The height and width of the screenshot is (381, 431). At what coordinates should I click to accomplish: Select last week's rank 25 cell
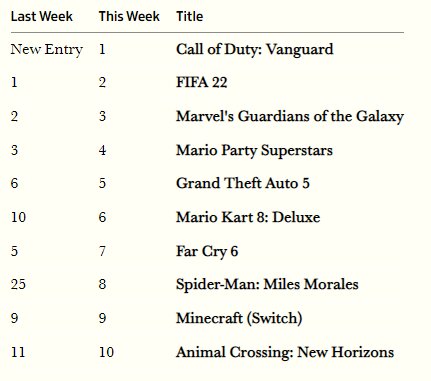click(18, 284)
